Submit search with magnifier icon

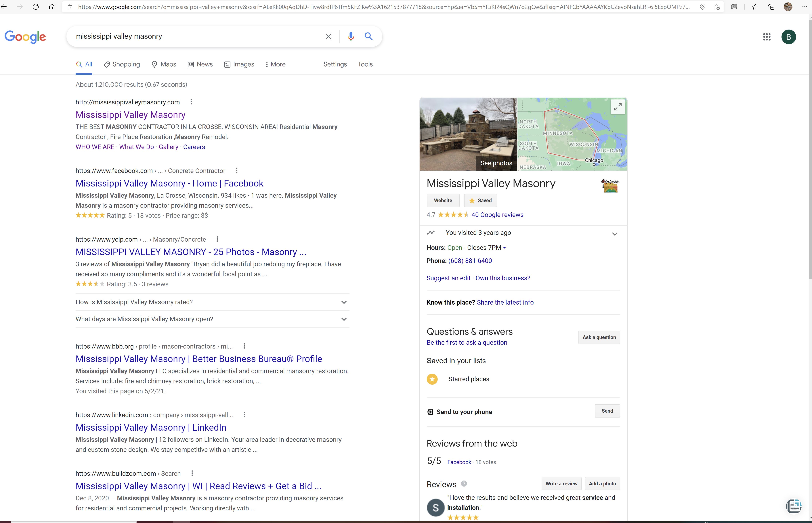[x=369, y=36]
